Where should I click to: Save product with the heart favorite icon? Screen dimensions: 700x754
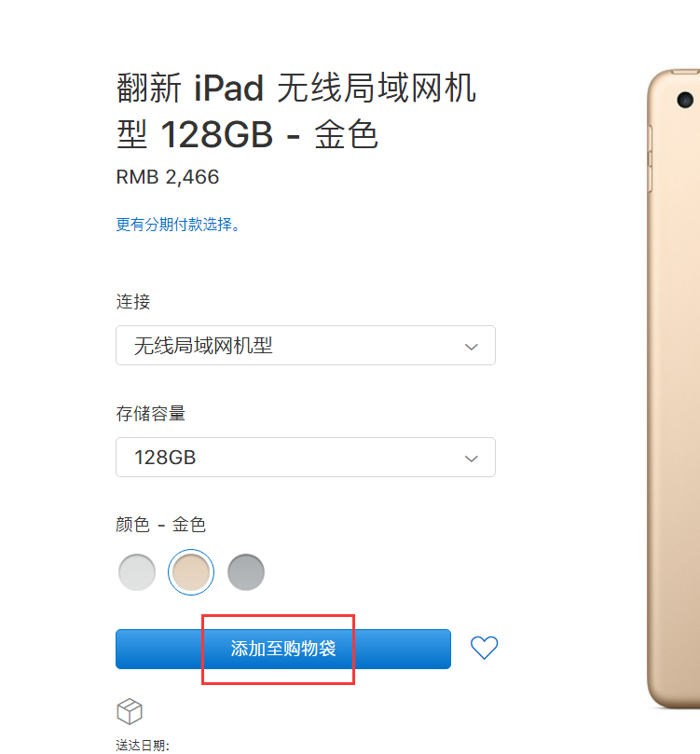pyautogui.click(x=484, y=648)
